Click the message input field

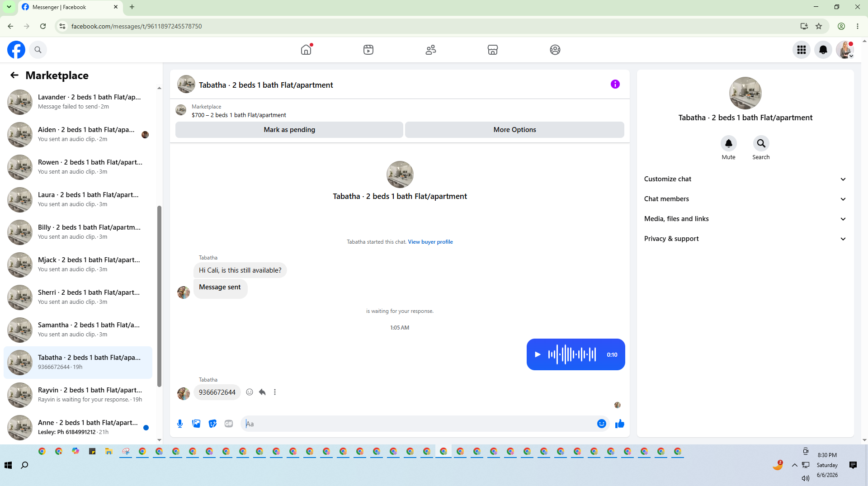tap(418, 424)
